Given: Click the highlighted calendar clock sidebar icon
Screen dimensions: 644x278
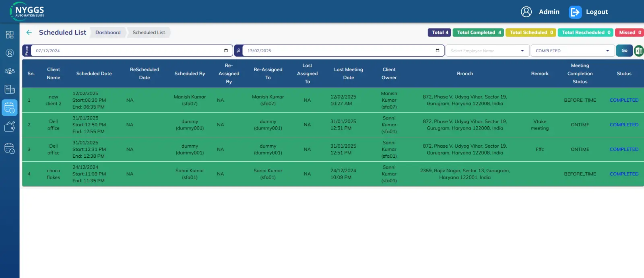Looking at the screenshot, I should 10,108.
